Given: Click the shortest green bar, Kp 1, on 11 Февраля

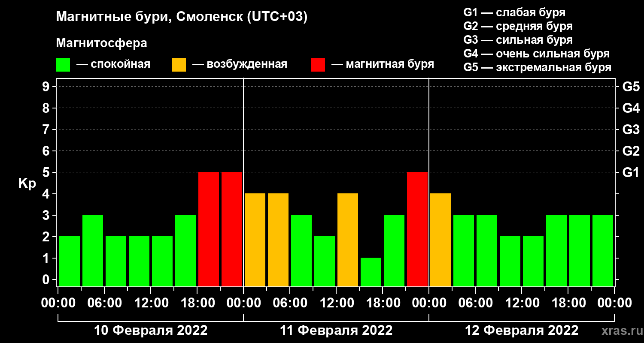Looking at the screenshot, I should [371, 272].
